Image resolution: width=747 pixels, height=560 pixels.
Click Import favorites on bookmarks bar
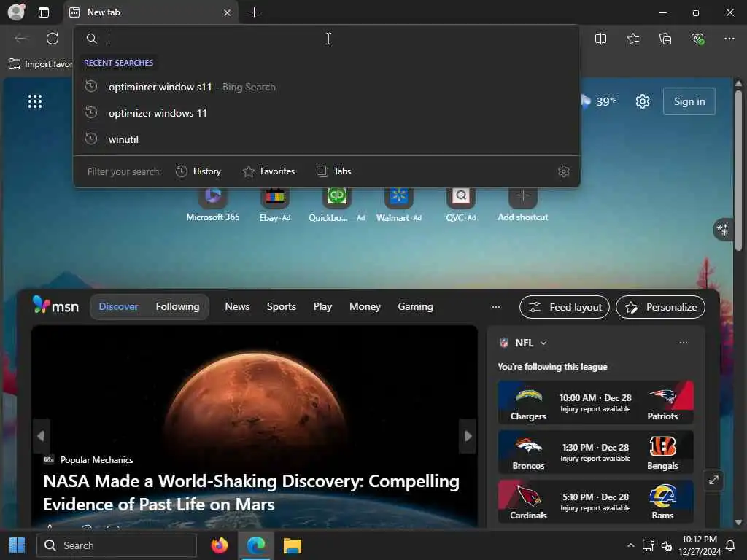[41, 64]
